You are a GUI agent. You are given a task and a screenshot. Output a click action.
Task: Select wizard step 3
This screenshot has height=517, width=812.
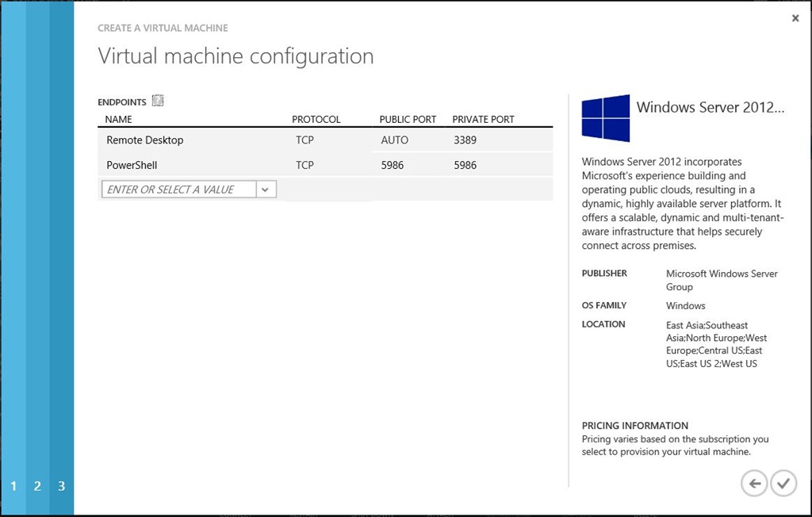[x=62, y=486]
